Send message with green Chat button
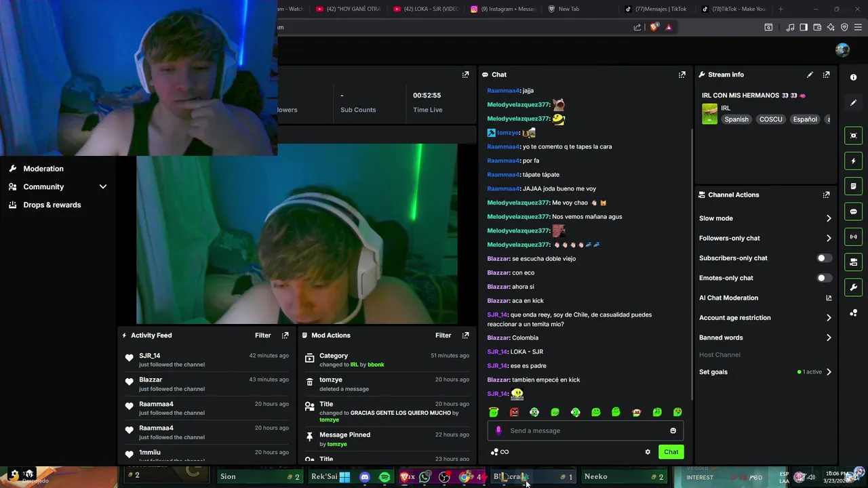This screenshot has height=488, width=868. [x=671, y=452]
